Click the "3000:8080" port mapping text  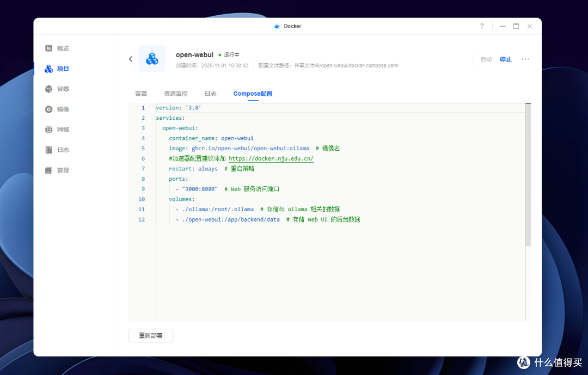click(199, 189)
